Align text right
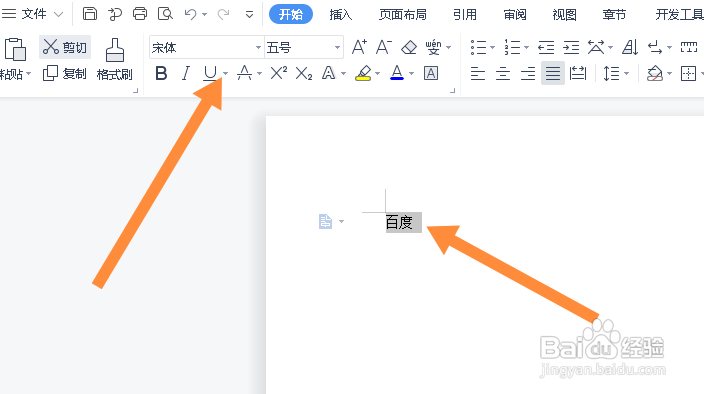 [528, 73]
